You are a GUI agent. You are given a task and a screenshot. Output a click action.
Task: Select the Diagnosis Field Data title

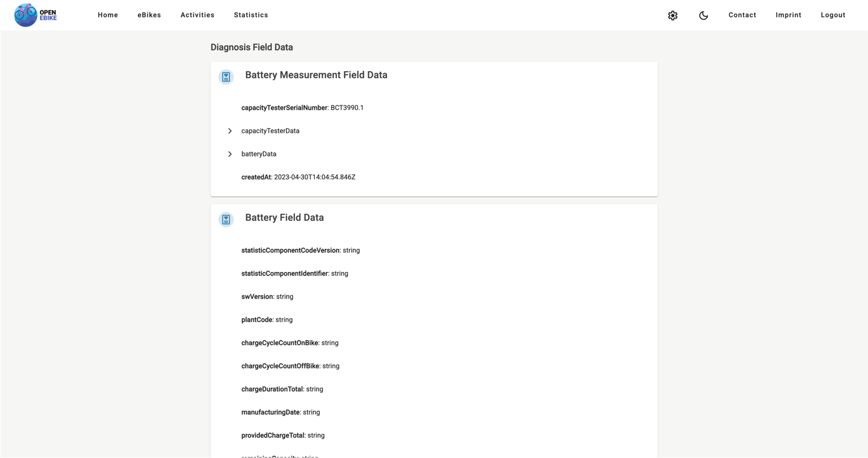point(251,47)
